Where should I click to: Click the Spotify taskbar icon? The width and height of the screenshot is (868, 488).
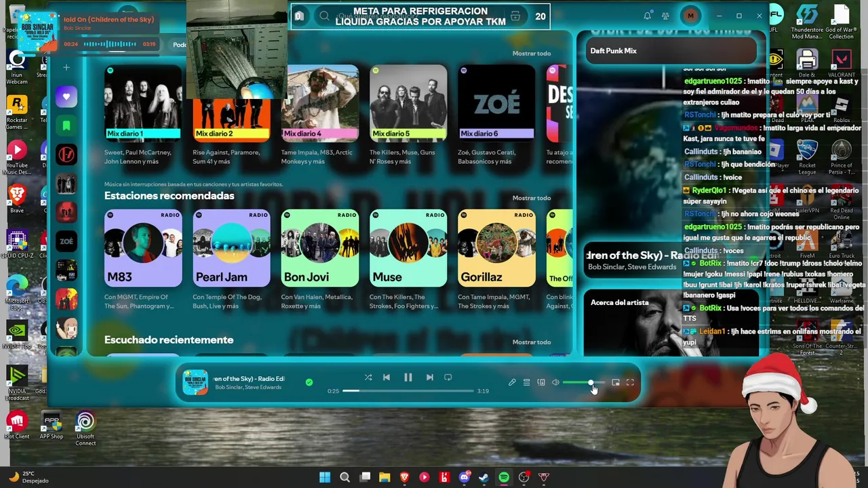(x=504, y=477)
